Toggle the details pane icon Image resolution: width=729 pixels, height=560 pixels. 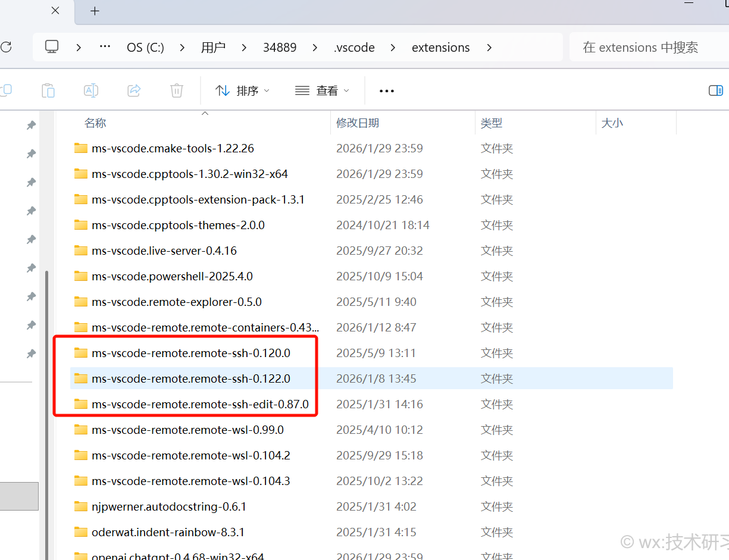(716, 90)
